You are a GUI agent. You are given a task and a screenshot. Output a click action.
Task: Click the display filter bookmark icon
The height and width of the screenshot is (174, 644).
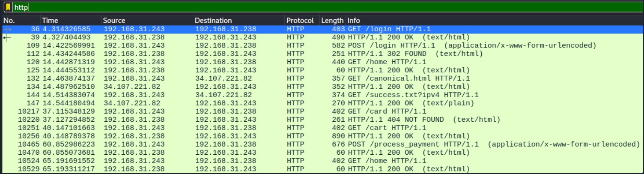point(7,7)
